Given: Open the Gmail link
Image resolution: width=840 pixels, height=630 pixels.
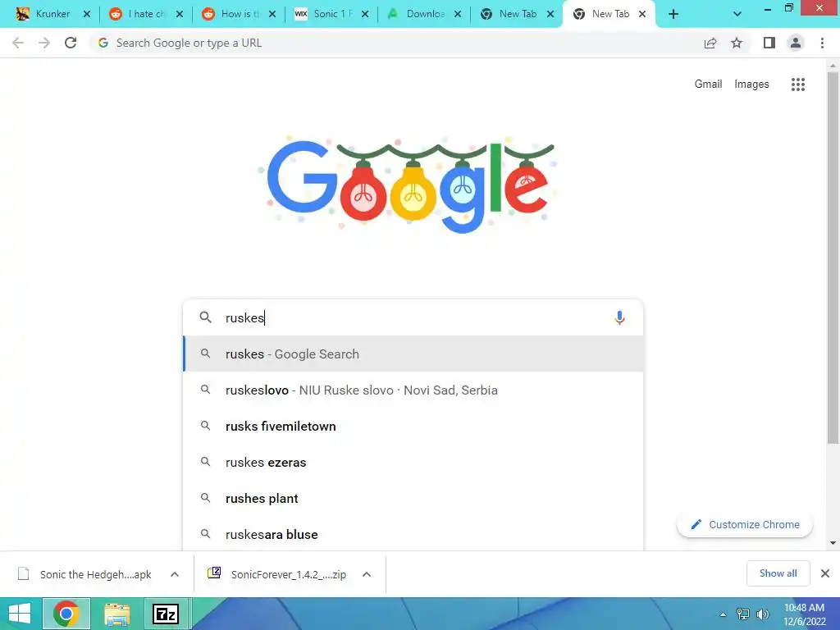Looking at the screenshot, I should pos(708,84).
